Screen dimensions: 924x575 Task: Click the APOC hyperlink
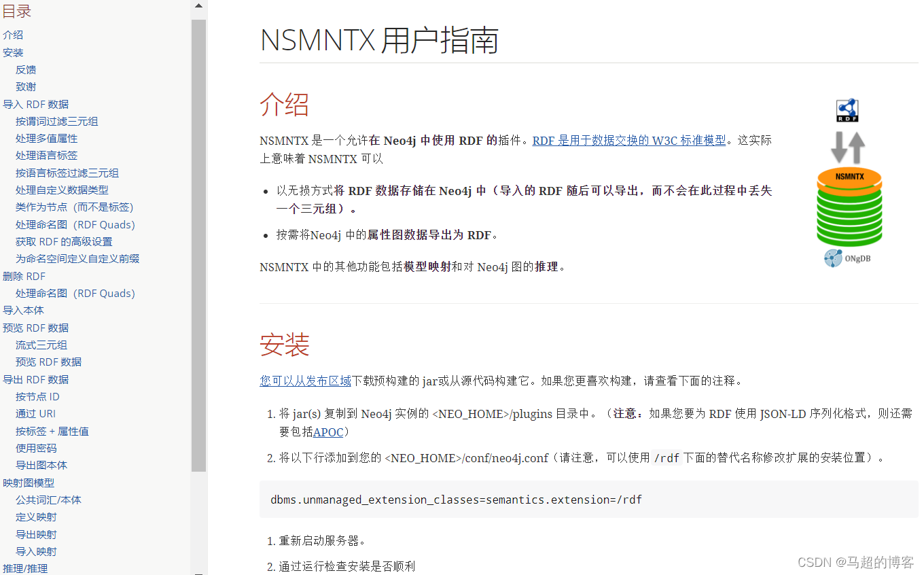pyautogui.click(x=328, y=432)
